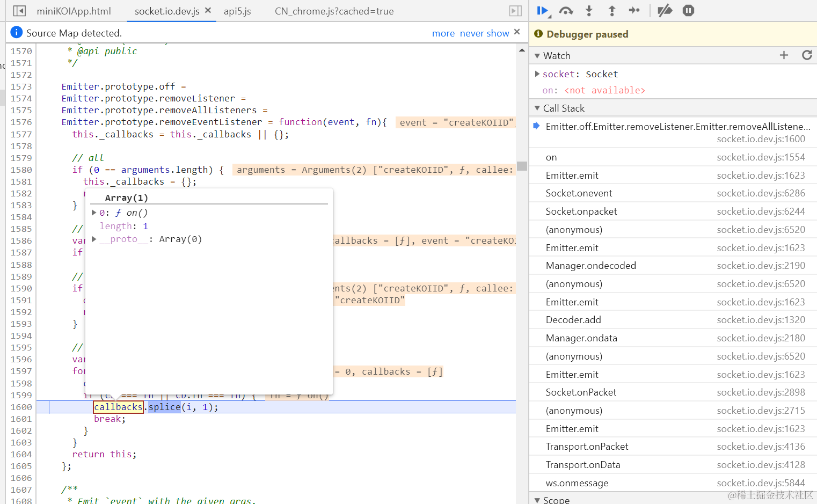
Task: Click the code editor scrollbar thumb
Action: [x=522, y=166]
